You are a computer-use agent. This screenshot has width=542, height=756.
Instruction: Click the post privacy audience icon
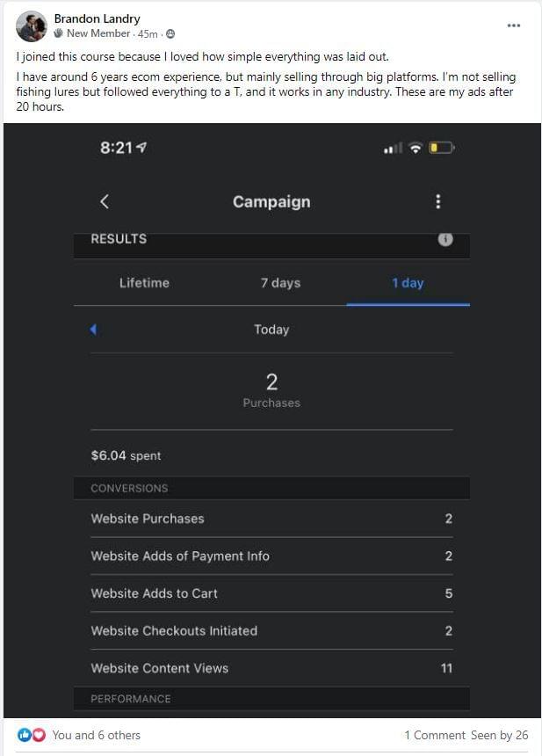(x=170, y=34)
